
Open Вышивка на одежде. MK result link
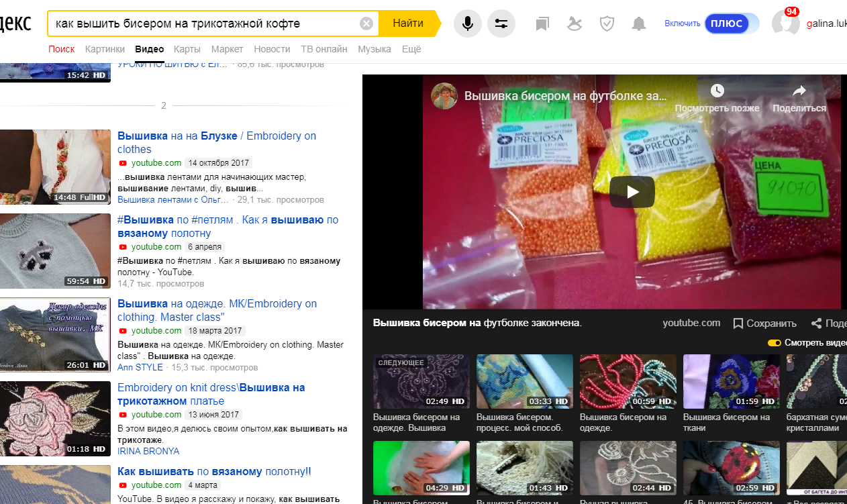[x=217, y=310]
